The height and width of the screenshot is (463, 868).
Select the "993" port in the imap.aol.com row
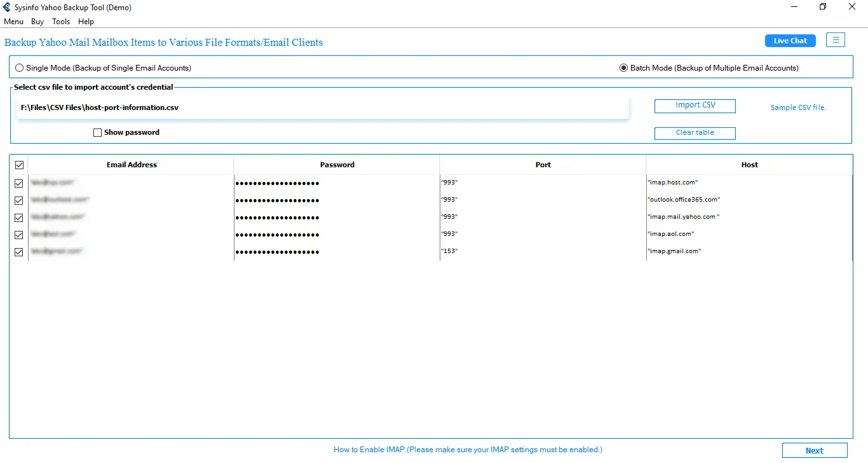point(543,234)
